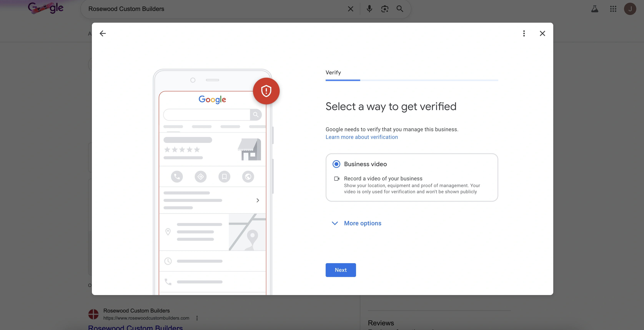Expand More options
The width and height of the screenshot is (644, 330).
coord(363,223)
